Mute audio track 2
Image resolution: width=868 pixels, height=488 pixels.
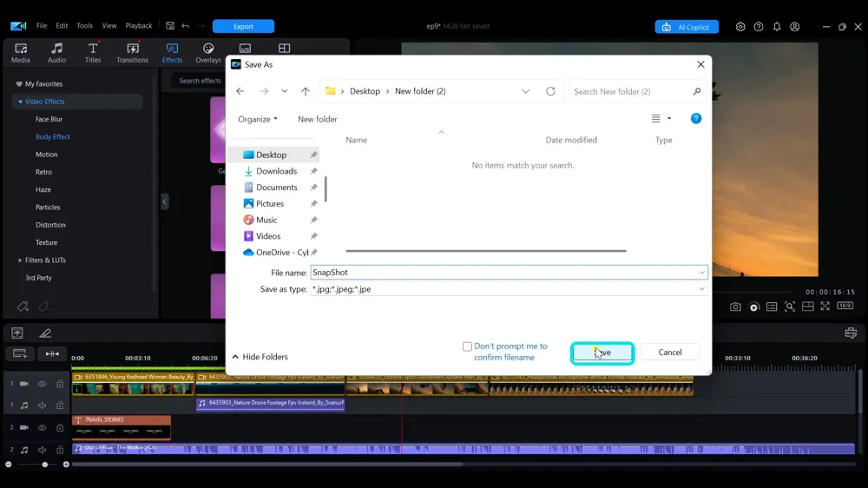tap(42, 450)
